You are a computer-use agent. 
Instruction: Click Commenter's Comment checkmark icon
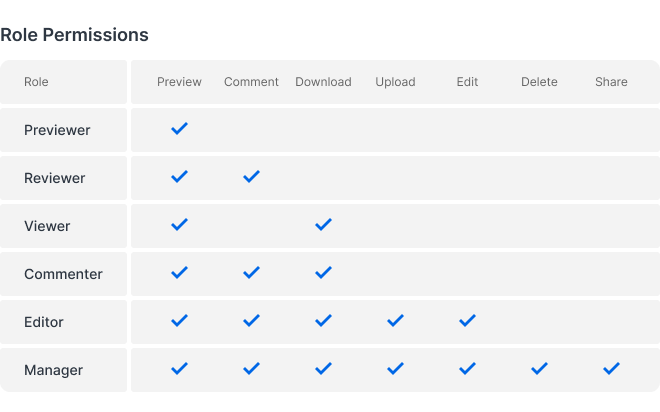252,273
